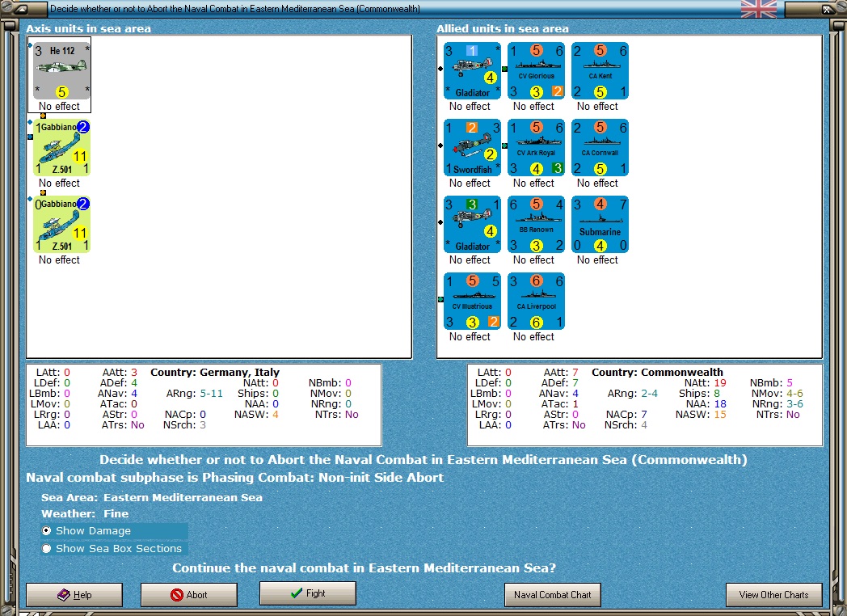Click the 'NASW: 15' stat

[x=701, y=415]
